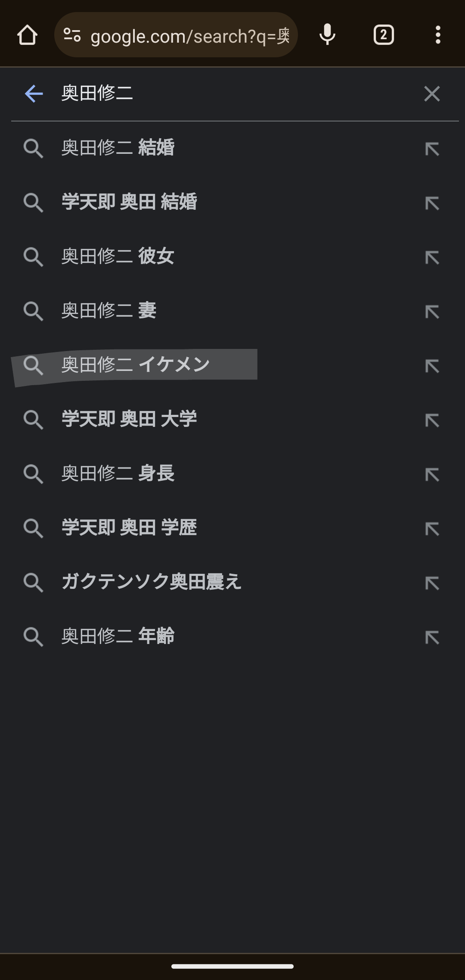465x980 pixels.
Task: Open site settings icon in the address bar
Action: (x=72, y=35)
